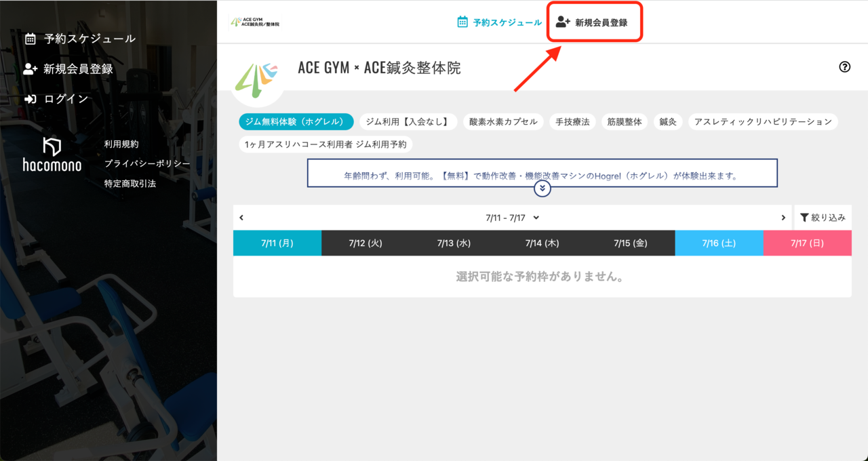Select アスレティックリハビリテーション category pill

pyautogui.click(x=763, y=121)
